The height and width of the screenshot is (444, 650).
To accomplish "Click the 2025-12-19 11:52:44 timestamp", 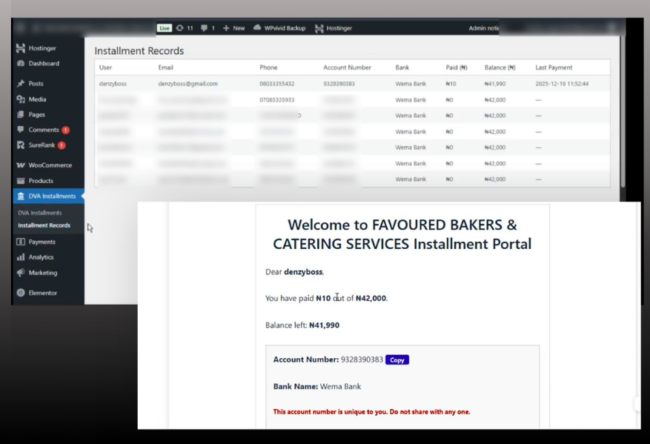I will click(x=562, y=84).
